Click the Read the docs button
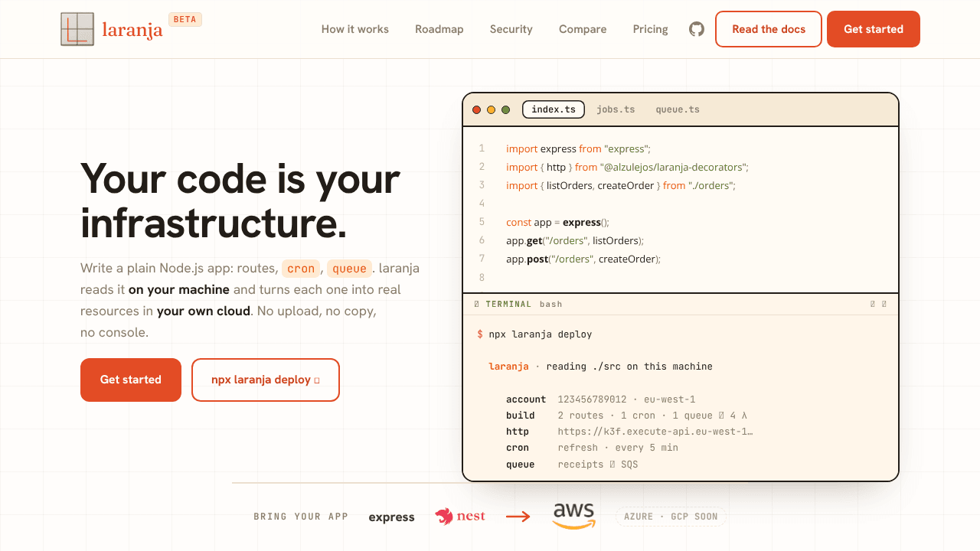Screen dimensions: 980x551 tap(769, 29)
